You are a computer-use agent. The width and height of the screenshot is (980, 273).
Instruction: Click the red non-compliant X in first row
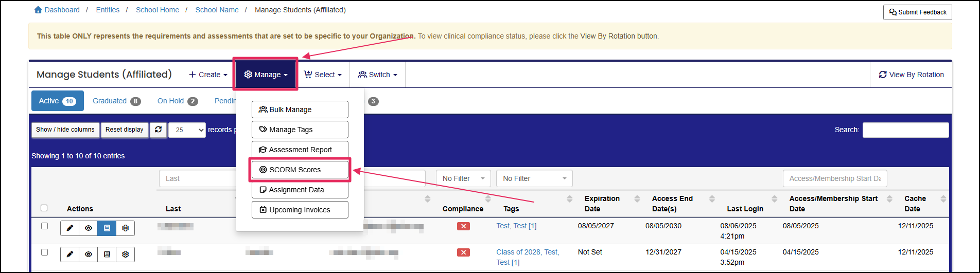[x=463, y=226]
